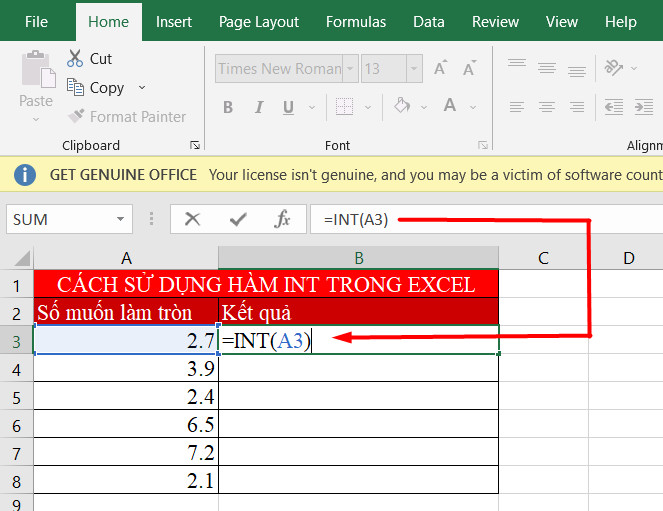Switch to the Data tab

tap(429, 22)
